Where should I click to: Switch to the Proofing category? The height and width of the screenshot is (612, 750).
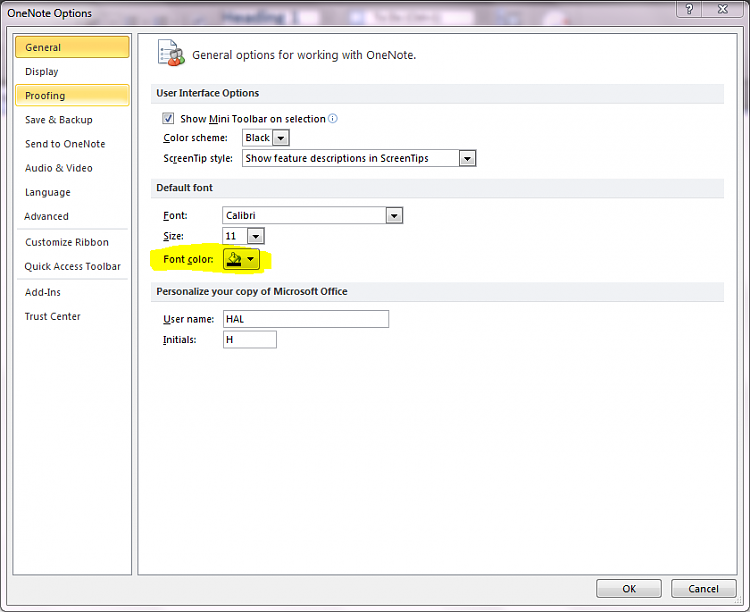tap(72, 95)
